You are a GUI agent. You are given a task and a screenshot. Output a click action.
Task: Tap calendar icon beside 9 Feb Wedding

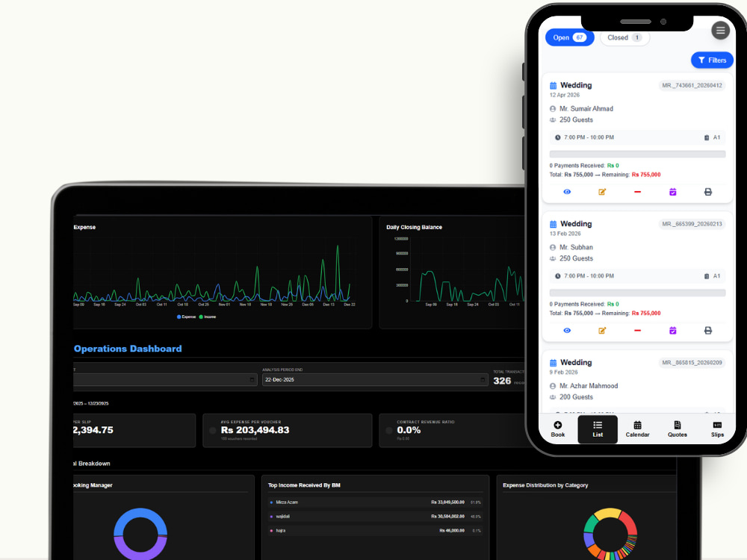point(553,363)
